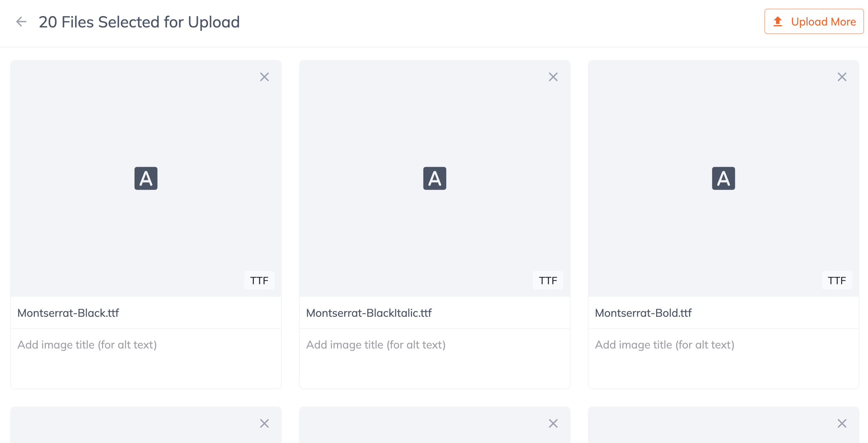Image resolution: width=868 pixels, height=443 pixels.
Task: Click the TTF badge on Montserrat-Black.ttf card
Action: [259, 280]
